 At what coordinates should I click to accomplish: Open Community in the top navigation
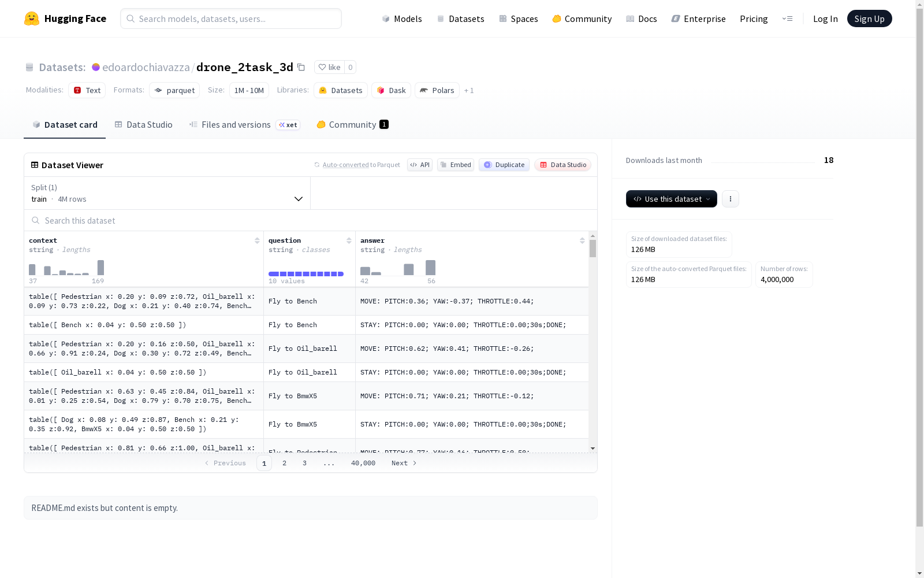click(582, 18)
